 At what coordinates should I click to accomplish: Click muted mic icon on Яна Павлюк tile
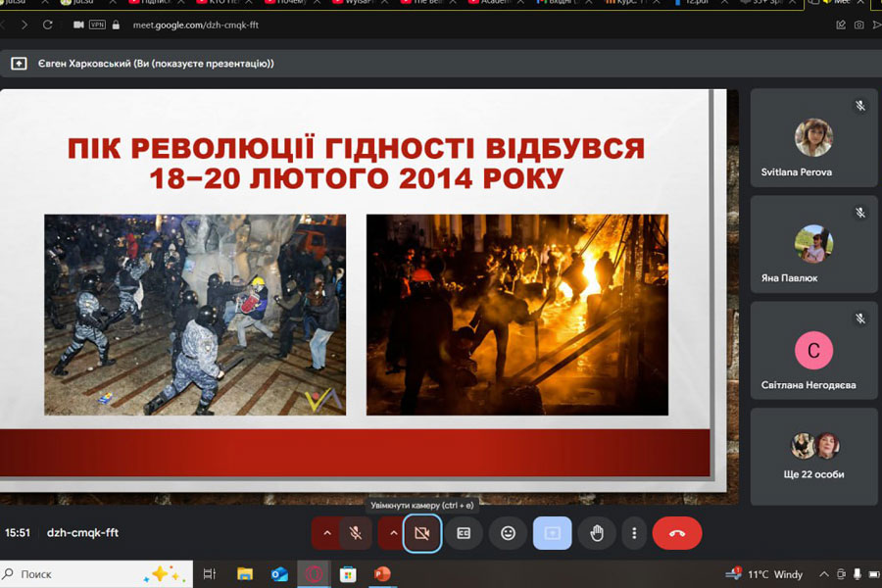(x=860, y=213)
